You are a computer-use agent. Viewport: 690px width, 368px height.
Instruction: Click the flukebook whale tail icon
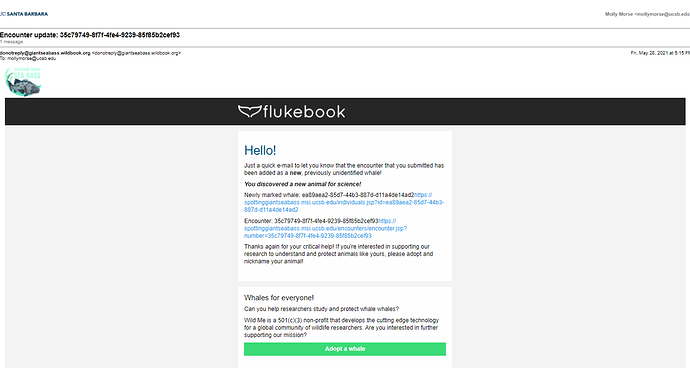click(x=250, y=111)
